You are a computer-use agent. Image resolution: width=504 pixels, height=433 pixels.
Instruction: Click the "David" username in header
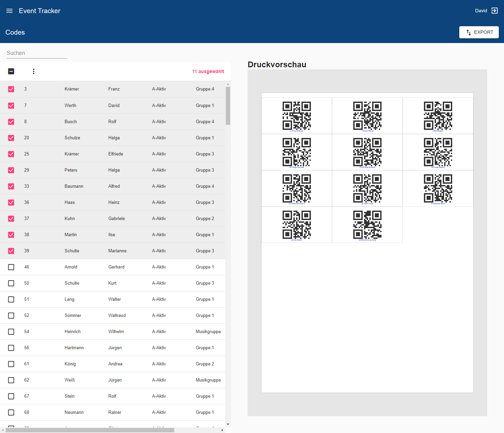[481, 11]
